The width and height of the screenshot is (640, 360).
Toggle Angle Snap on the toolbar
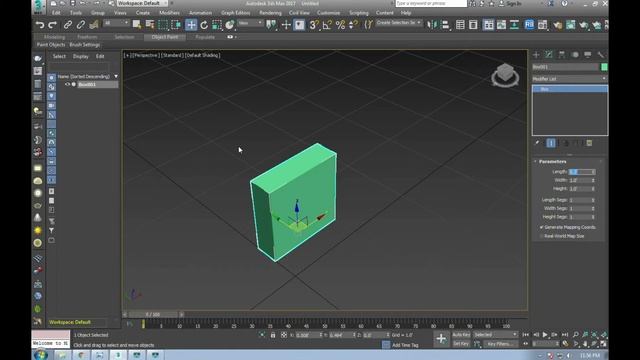(x=327, y=25)
